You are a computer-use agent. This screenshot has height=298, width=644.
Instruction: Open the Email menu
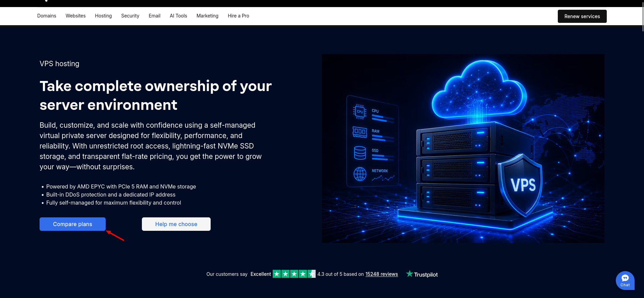[154, 16]
